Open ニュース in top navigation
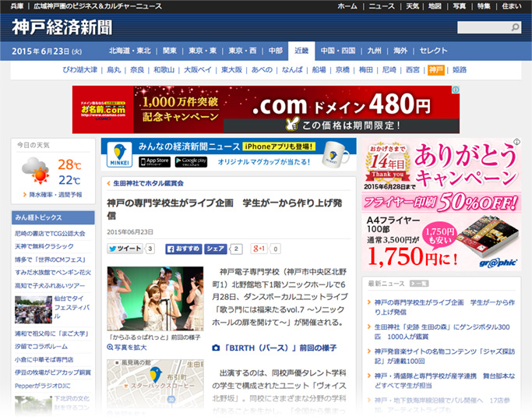 click(x=382, y=6)
